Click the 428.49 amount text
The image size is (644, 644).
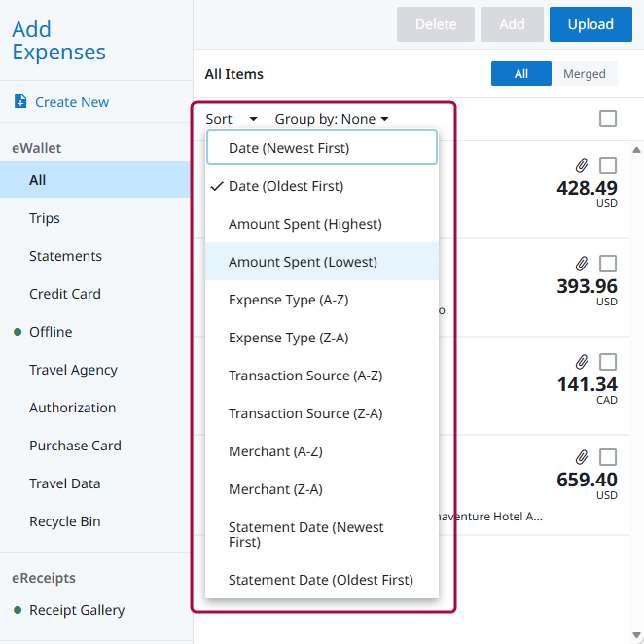pyautogui.click(x=587, y=188)
